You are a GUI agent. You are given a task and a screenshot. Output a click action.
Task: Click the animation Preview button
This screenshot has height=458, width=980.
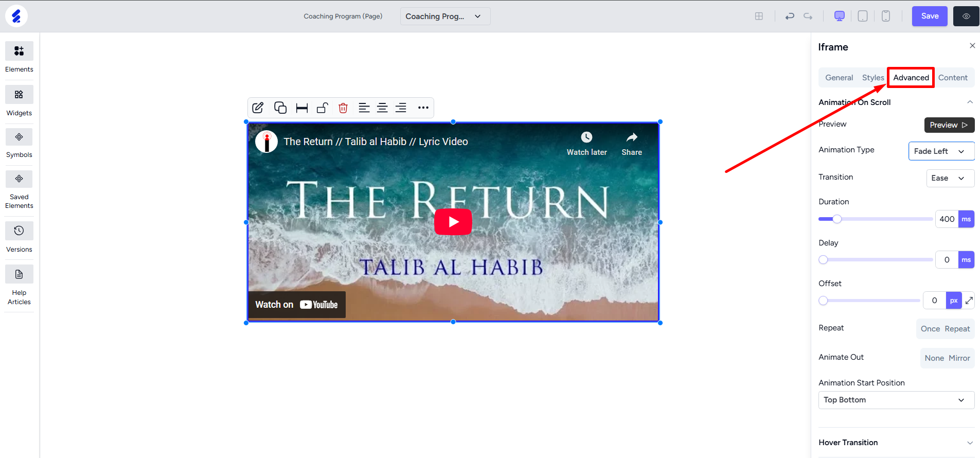(x=949, y=125)
